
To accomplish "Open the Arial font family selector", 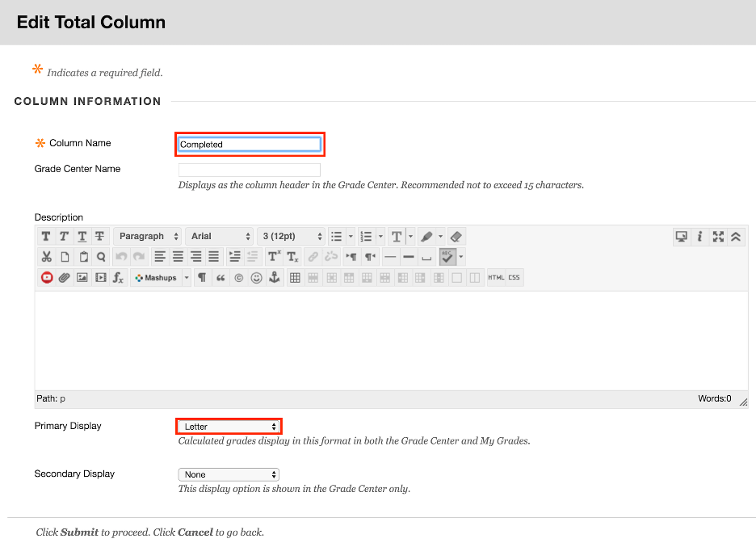I will (219, 236).
